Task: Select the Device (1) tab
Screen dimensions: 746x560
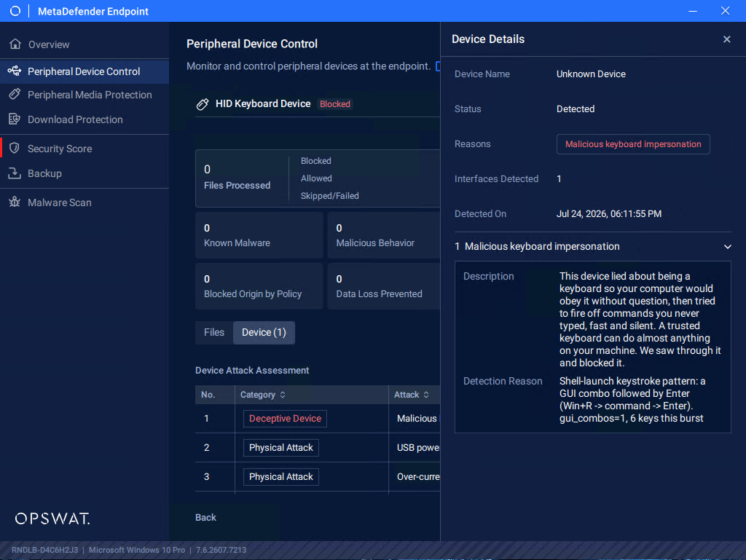Action: coord(264,332)
